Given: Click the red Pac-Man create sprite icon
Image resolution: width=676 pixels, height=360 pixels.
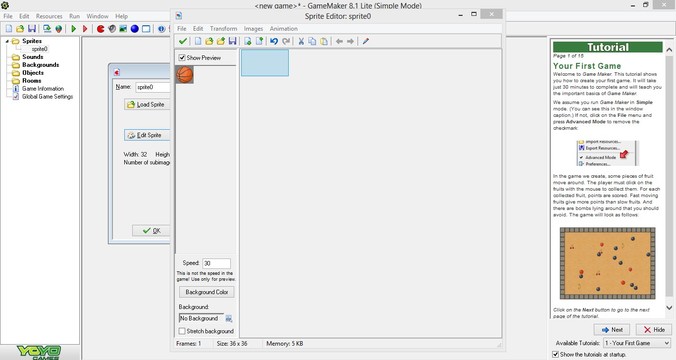Looking at the screenshot, I should pyautogui.click(x=100, y=28).
